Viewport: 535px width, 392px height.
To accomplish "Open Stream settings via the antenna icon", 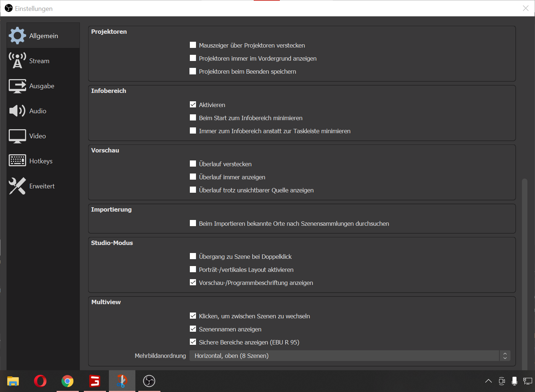I will pos(17,61).
